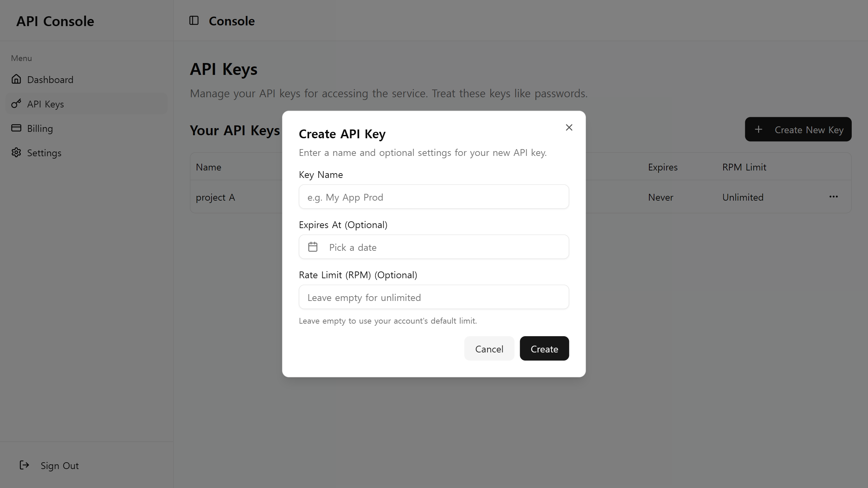Screen dimensions: 868x488
Task: Go to Settings in the sidebar
Action: point(44,153)
